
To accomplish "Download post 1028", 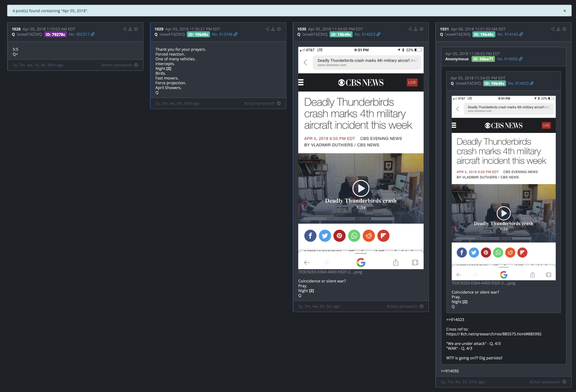I will point(130,29).
